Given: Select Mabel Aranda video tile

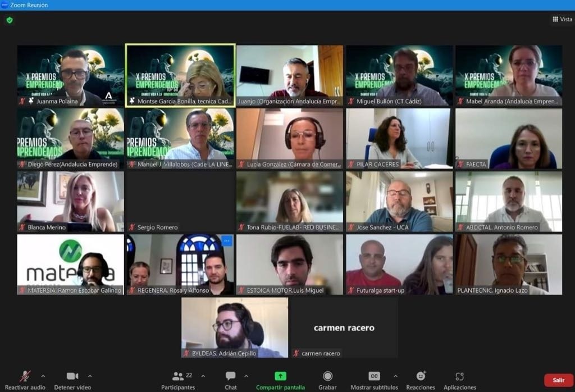Looking at the screenshot, I should 509,76.
